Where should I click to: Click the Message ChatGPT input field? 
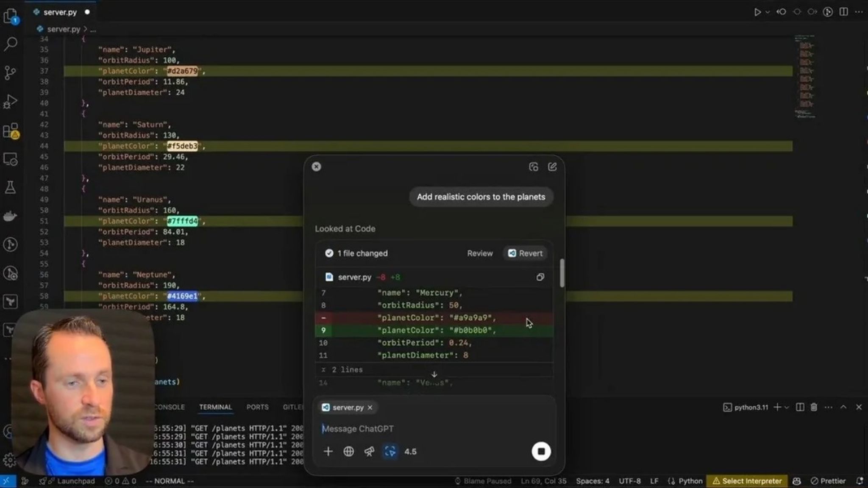pos(424,429)
